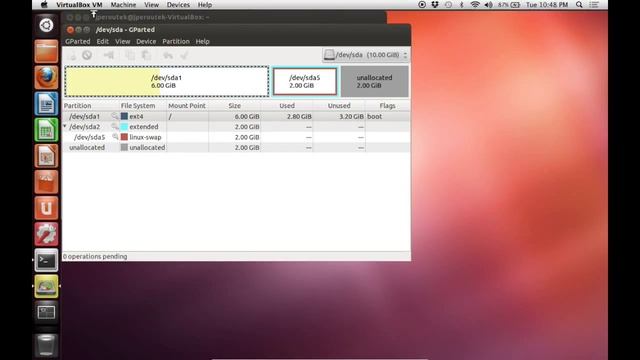
Task: Collapse the /dev/sda2 extended partition row
Action: (x=65, y=127)
